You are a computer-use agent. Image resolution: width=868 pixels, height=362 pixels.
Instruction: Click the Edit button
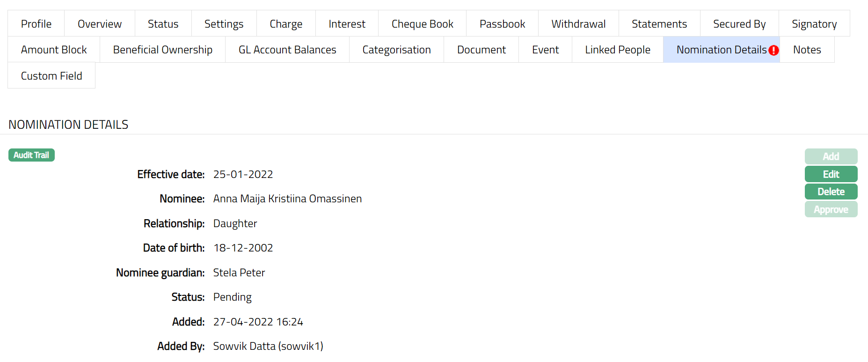[831, 174]
